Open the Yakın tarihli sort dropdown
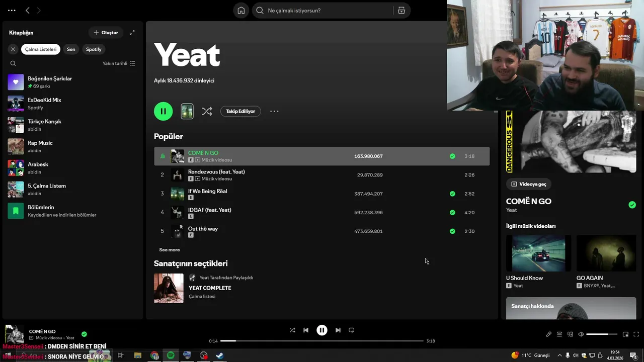This screenshot has height=362, width=644. click(119, 63)
